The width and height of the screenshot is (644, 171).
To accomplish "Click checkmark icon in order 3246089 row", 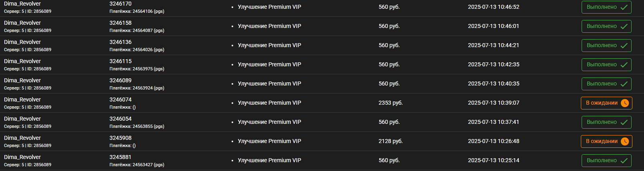I will point(624,84).
